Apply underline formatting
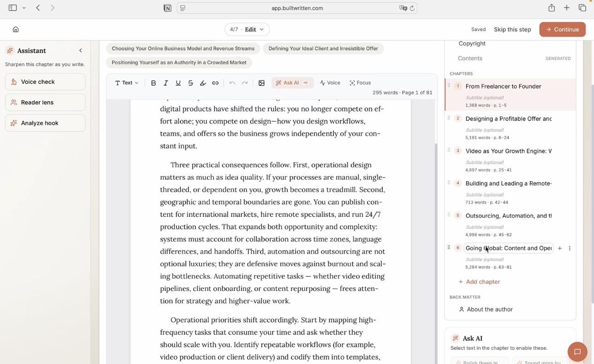This screenshot has height=364, width=594. click(178, 83)
